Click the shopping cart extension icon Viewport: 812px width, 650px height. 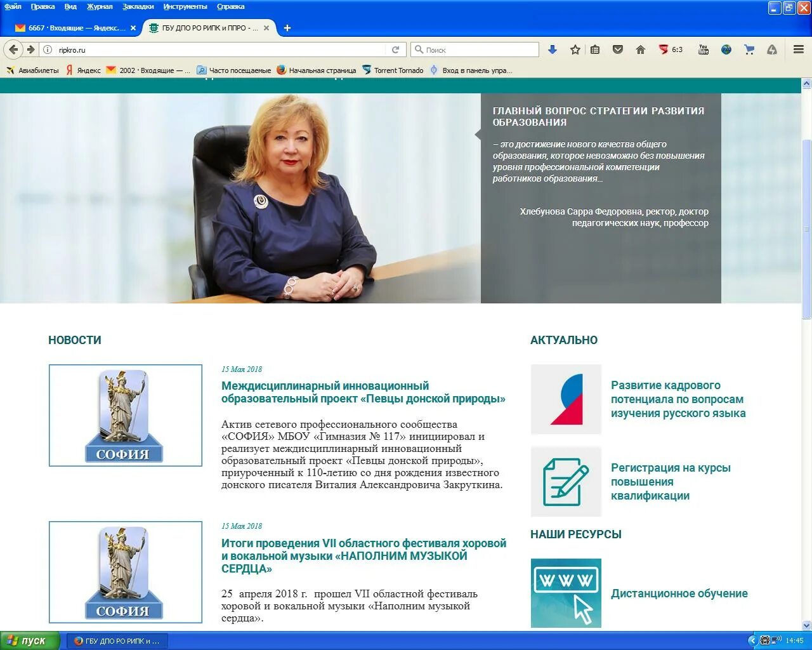tap(749, 49)
